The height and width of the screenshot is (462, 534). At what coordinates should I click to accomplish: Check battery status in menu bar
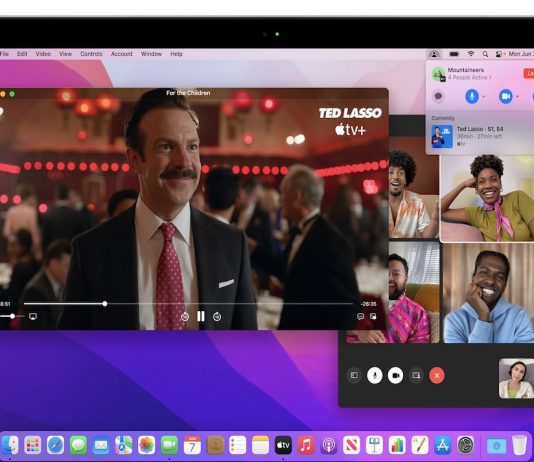pos(454,54)
